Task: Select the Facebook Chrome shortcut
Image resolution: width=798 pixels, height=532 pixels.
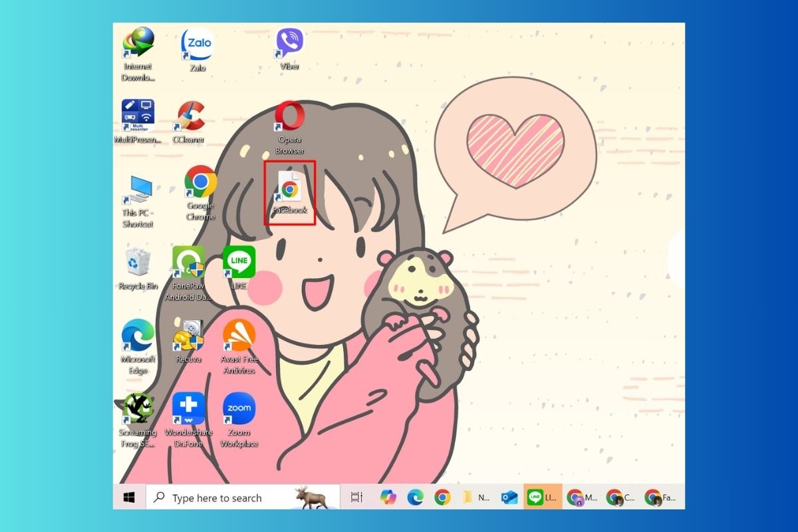Action: [289, 193]
